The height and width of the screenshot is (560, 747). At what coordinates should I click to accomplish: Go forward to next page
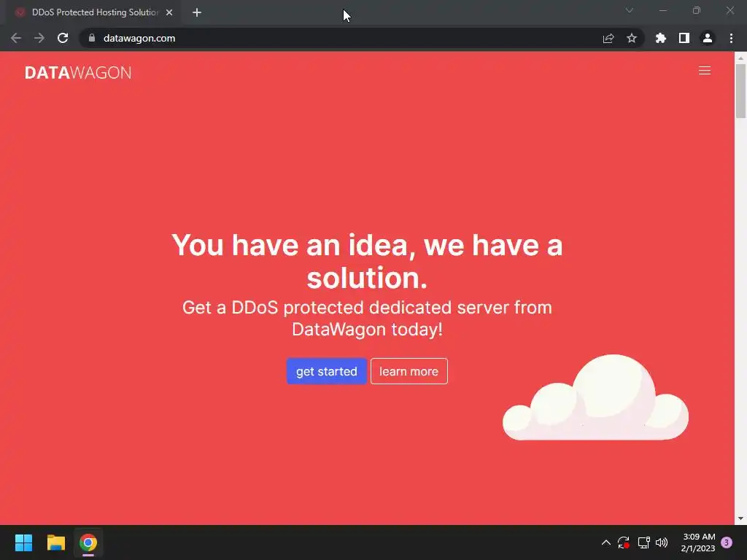click(x=39, y=38)
